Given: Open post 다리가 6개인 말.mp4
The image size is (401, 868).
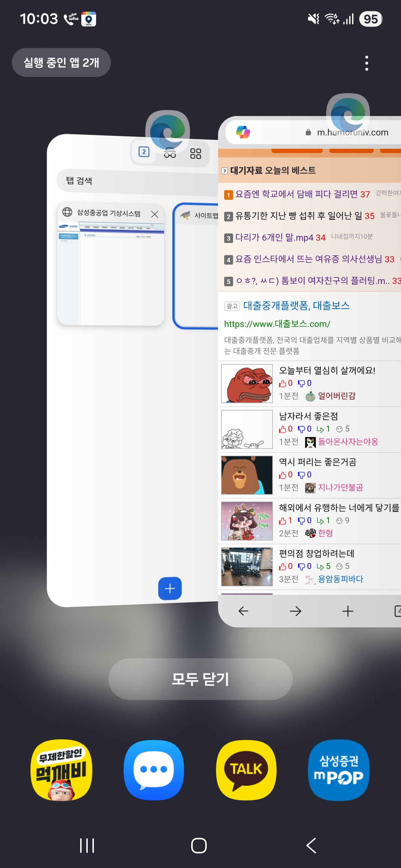Looking at the screenshot, I should (x=274, y=237).
